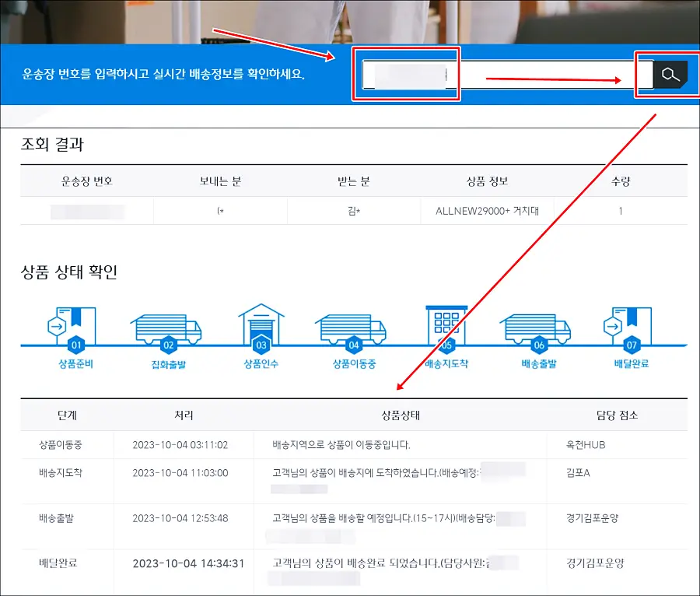
Task: Click the 배달완료 row stage cell
Action: (x=58, y=563)
